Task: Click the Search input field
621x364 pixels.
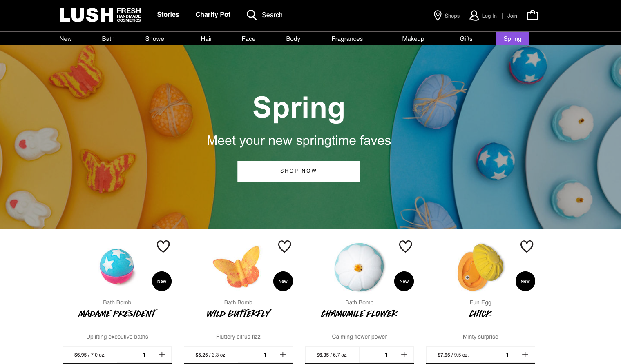Action: click(295, 15)
